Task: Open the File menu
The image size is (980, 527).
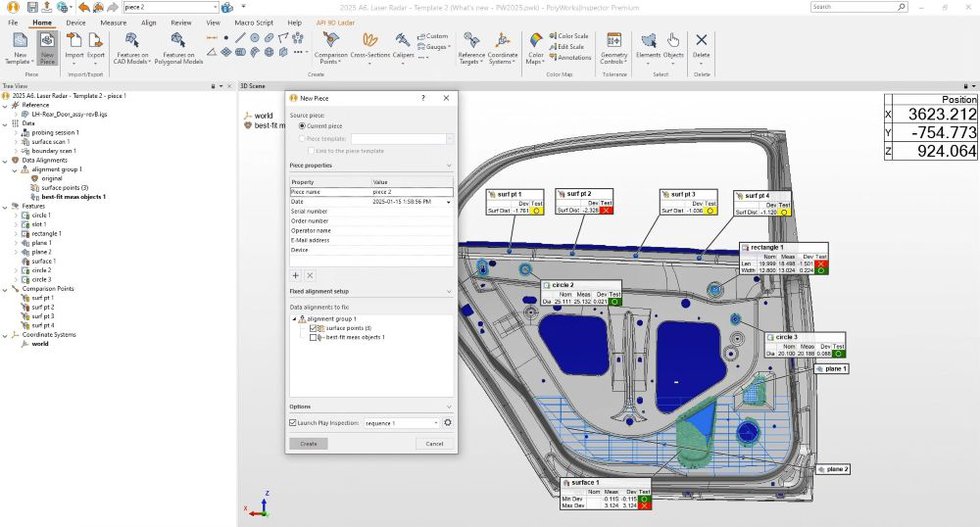Action: tap(12, 23)
